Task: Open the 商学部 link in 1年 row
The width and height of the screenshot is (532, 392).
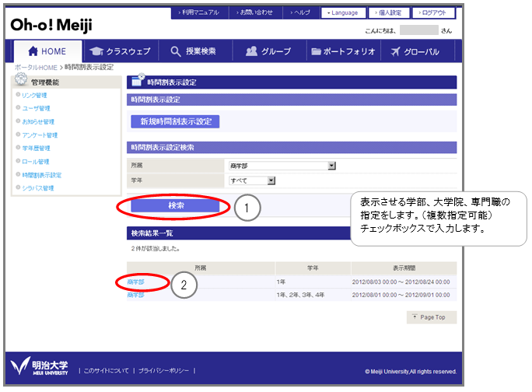Action: click(x=135, y=282)
